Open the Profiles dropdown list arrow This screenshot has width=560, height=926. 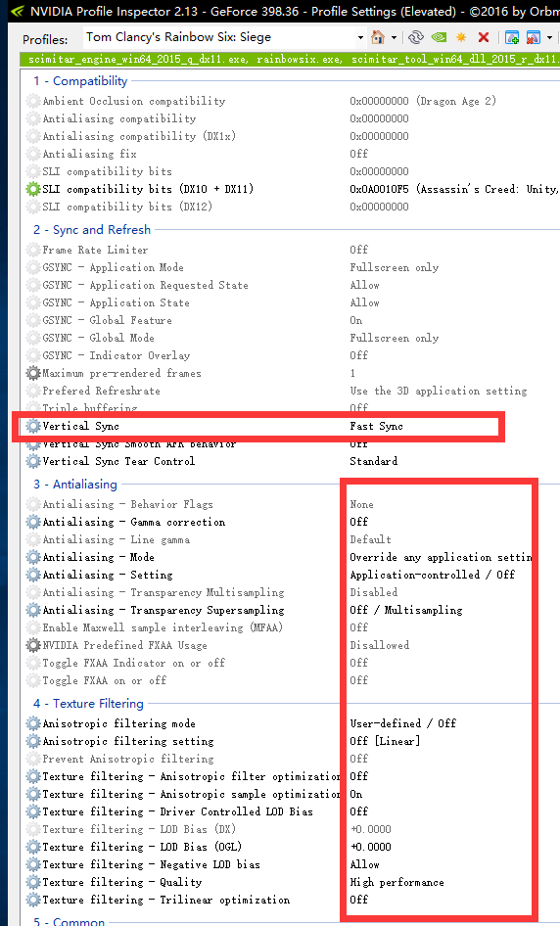pyautogui.click(x=360, y=38)
